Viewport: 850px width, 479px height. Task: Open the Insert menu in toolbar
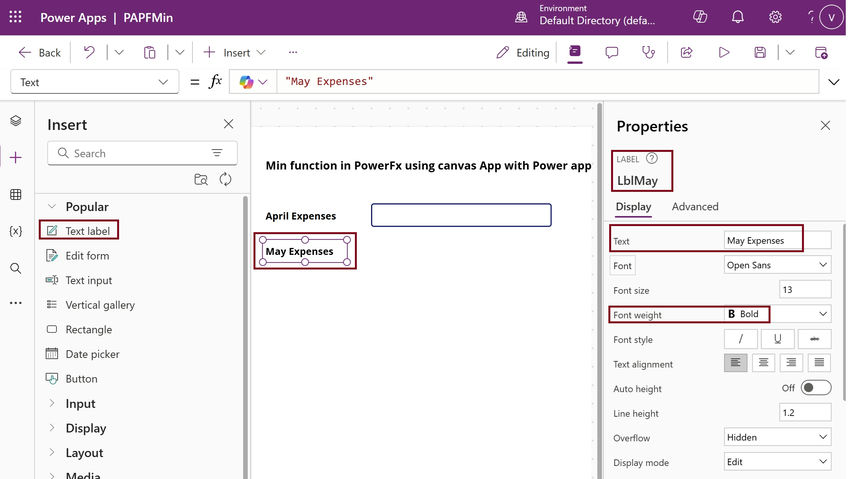[x=234, y=53]
